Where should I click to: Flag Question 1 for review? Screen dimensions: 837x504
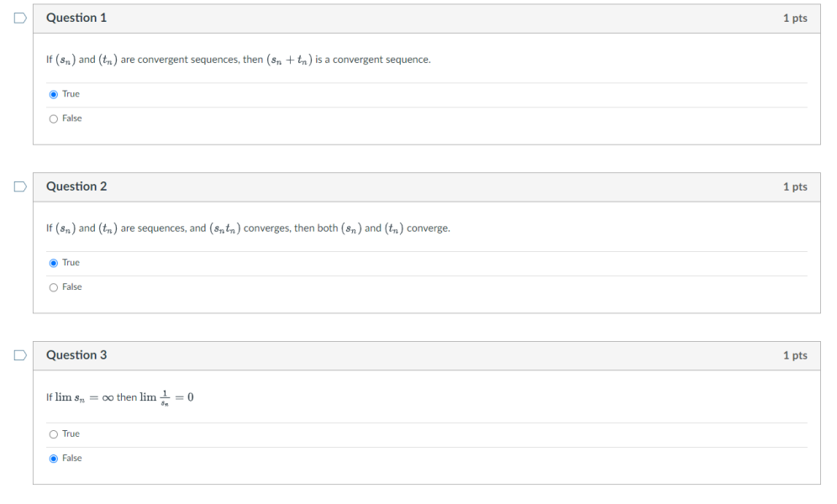pyautogui.click(x=18, y=16)
